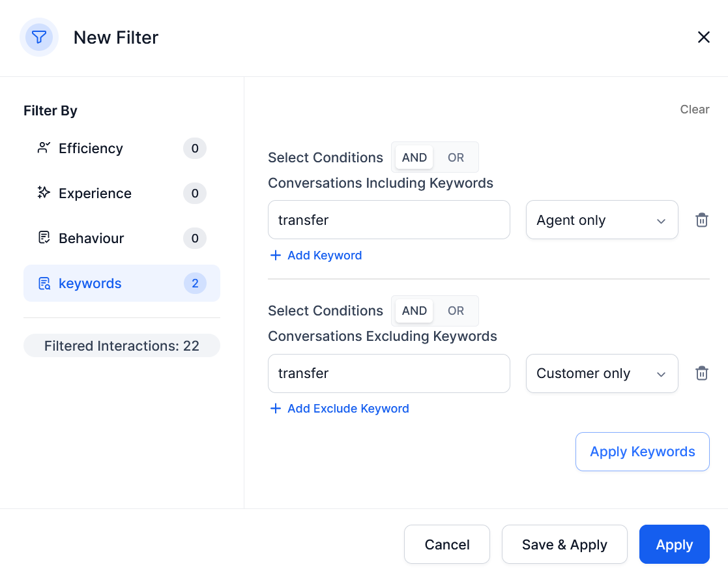Click the Save & Apply button
This screenshot has width=728, height=569.
564,544
